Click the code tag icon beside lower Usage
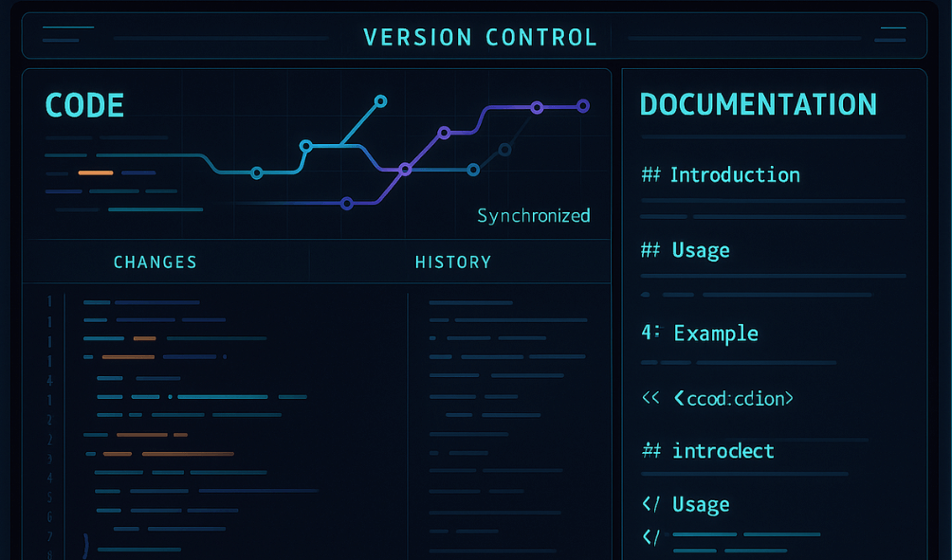 pos(650,504)
